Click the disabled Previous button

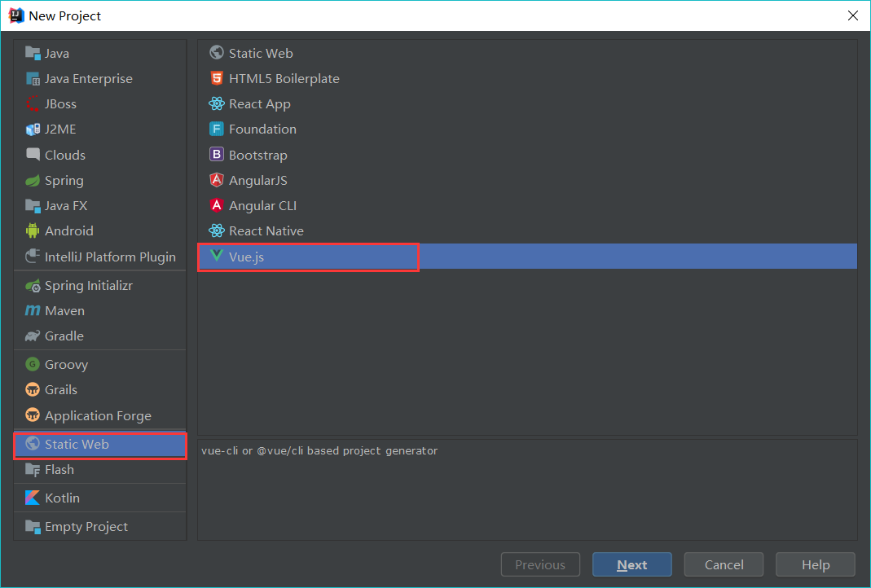pyautogui.click(x=540, y=564)
